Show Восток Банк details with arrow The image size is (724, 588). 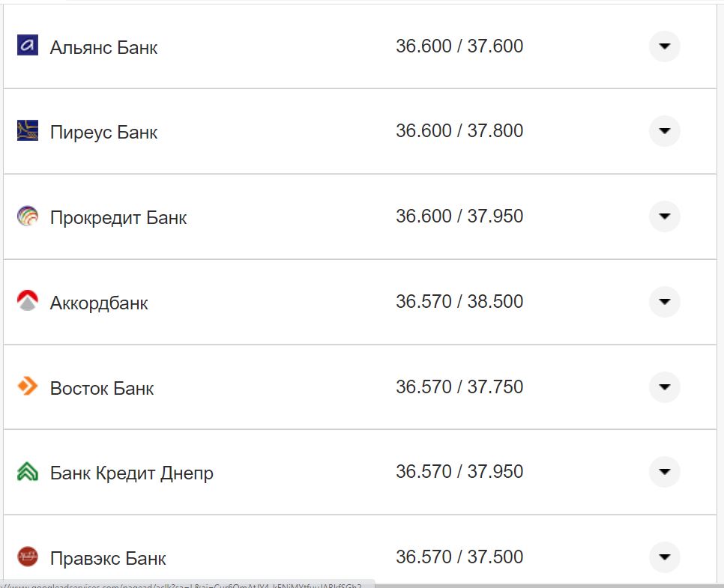click(x=664, y=387)
